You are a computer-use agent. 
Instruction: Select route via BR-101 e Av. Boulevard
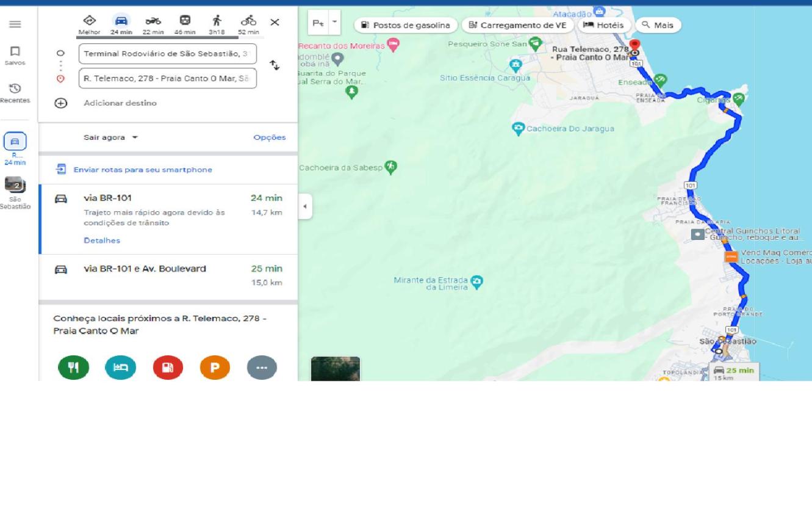(x=168, y=276)
